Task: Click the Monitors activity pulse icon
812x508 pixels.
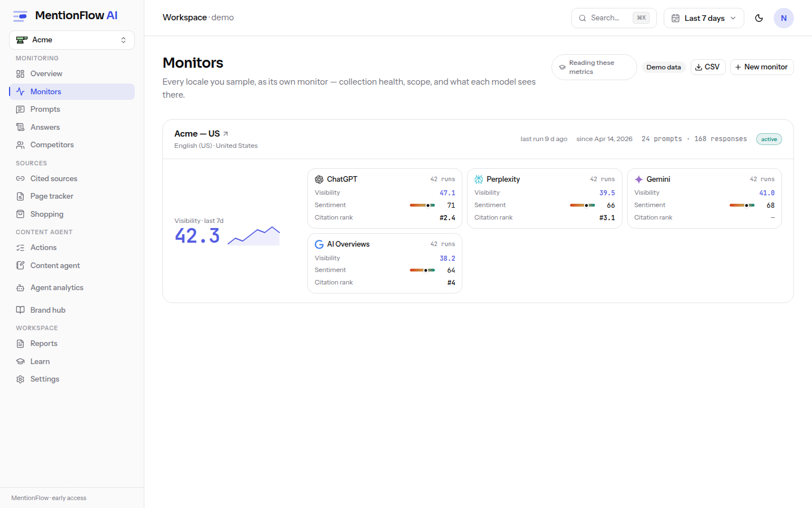Action: pos(20,91)
